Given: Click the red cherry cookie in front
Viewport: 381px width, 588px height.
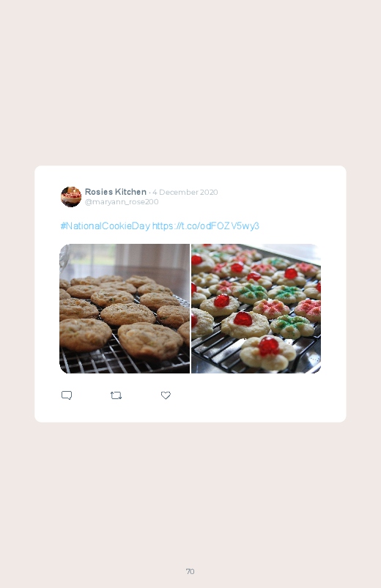Looking at the screenshot, I should (x=268, y=353).
